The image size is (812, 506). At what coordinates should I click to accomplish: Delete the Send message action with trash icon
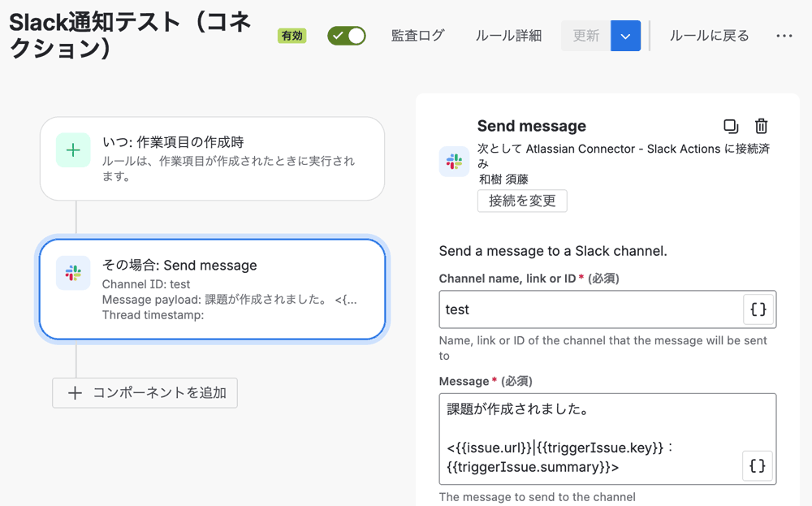pyautogui.click(x=761, y=126)
